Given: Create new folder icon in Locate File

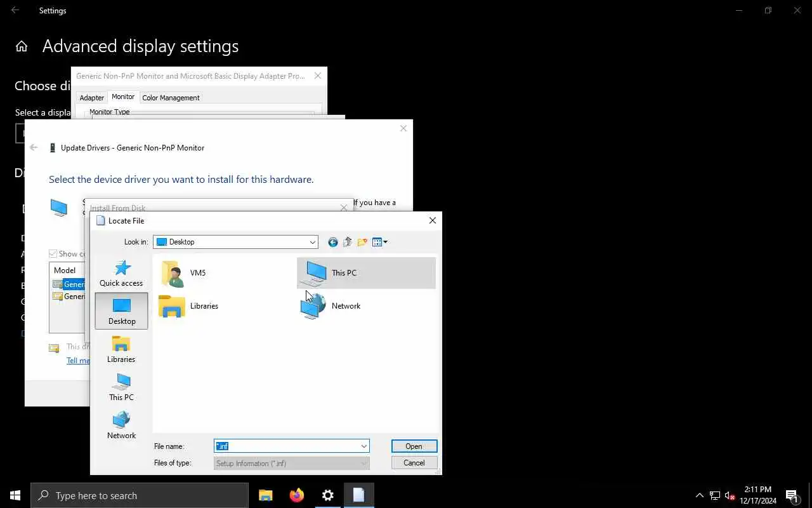Looking at the screenshot, I should click(362, 242).
